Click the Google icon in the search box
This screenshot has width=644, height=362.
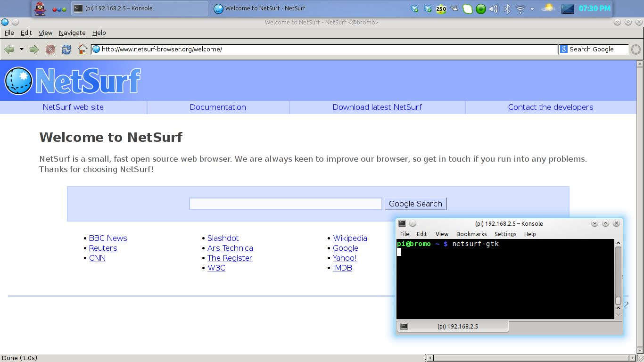pos(564,49)
